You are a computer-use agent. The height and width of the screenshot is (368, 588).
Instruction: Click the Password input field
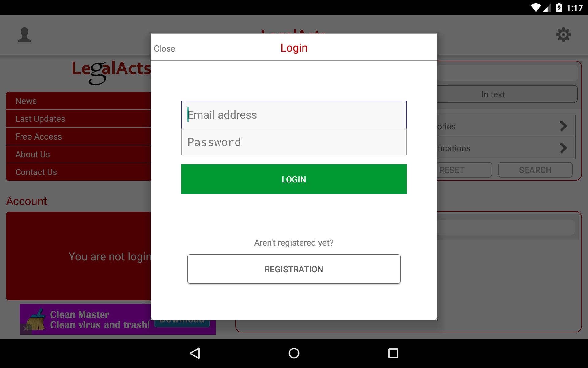[x=294, y=142]
